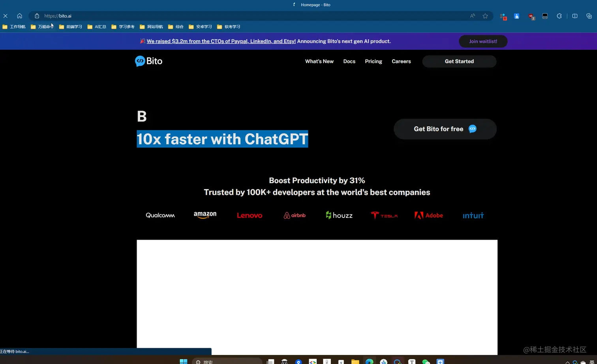Select the Homepage - Bito tab title
The width and height of the screenshot is (597, 364).
coord(315,5)
